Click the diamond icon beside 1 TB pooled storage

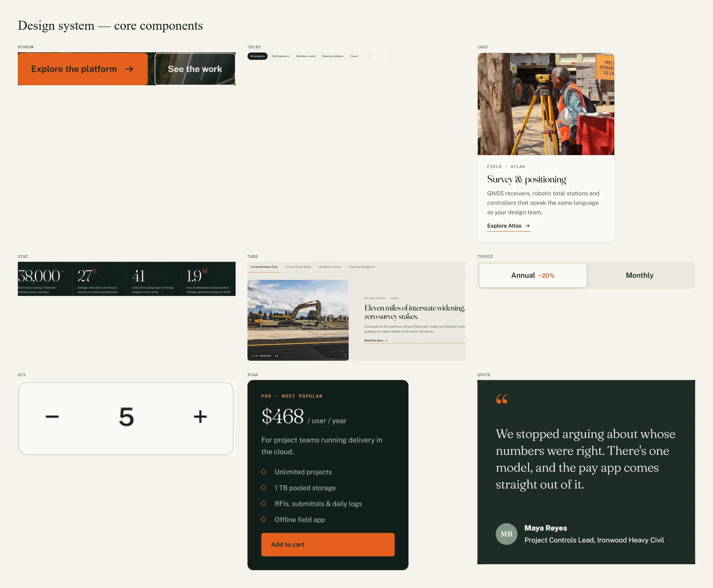(x=264, y=488)
